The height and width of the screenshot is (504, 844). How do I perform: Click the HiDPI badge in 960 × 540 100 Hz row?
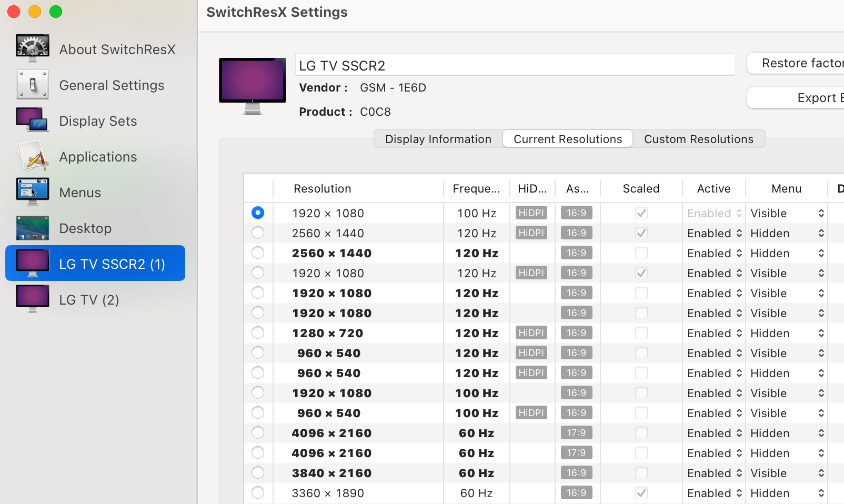(531, 413)
